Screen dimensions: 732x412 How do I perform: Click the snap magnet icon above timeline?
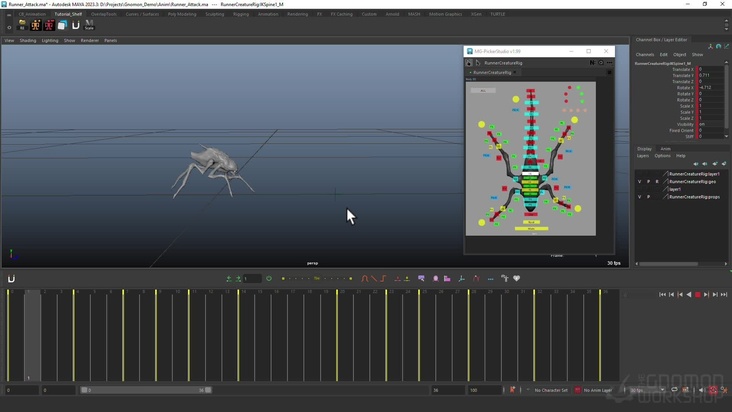click(11, 279)
